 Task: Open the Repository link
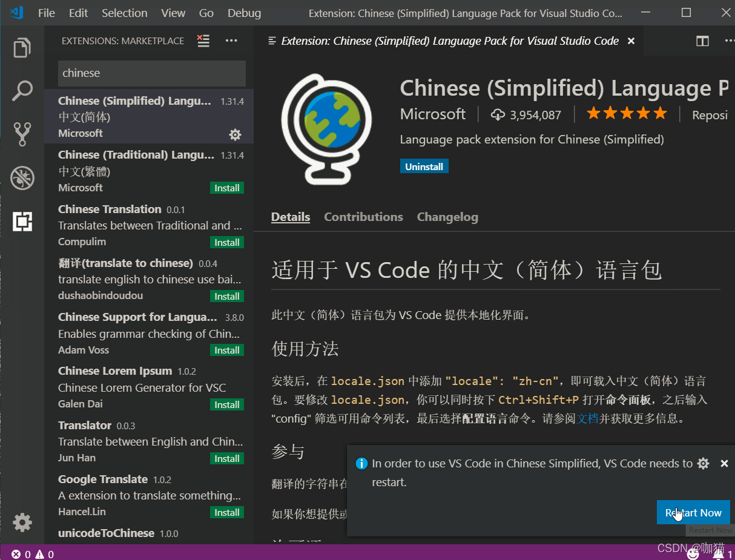click(x=710, y=114)
